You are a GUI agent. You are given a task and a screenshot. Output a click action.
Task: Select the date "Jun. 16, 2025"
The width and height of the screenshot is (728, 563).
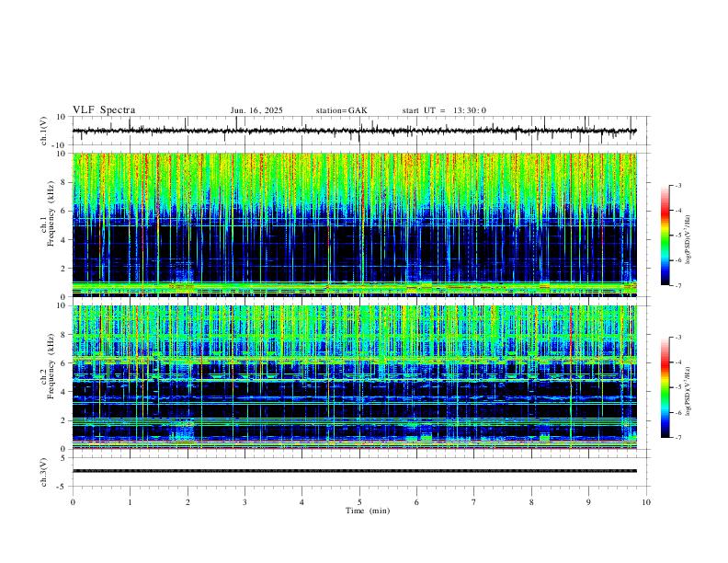click(x=256, y=110)
